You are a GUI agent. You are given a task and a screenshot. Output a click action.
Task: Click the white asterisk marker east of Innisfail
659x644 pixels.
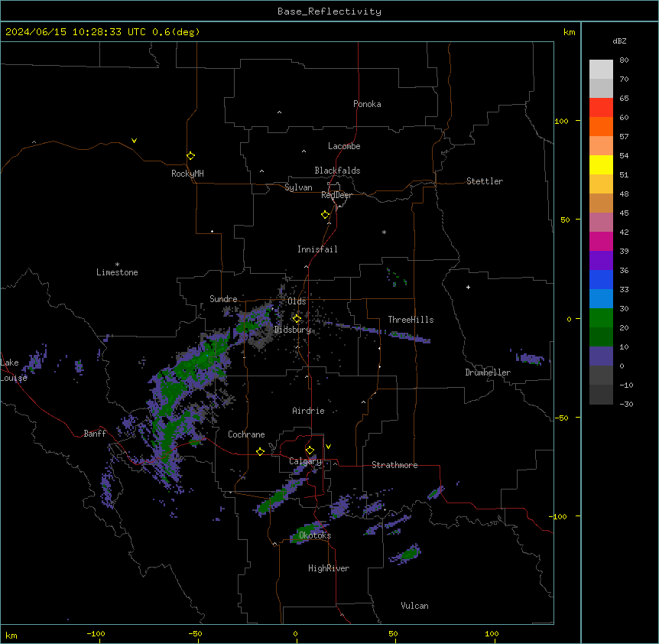point(384,232)
